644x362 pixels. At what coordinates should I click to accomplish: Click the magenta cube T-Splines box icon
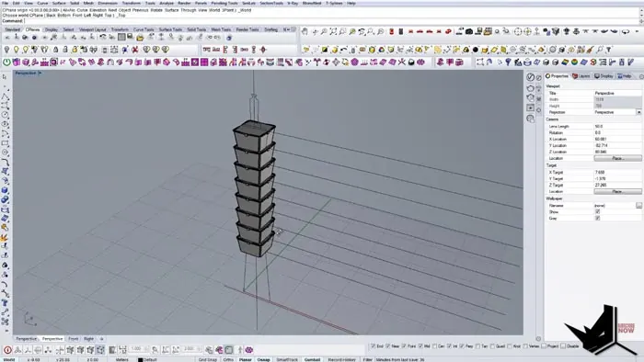pos(16,62)
